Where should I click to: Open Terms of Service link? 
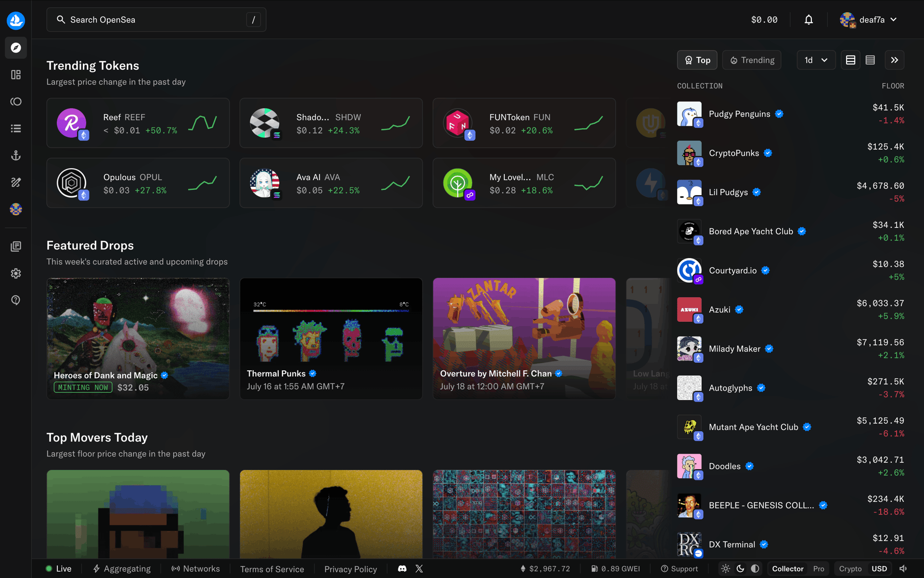(x=272, y=569)
